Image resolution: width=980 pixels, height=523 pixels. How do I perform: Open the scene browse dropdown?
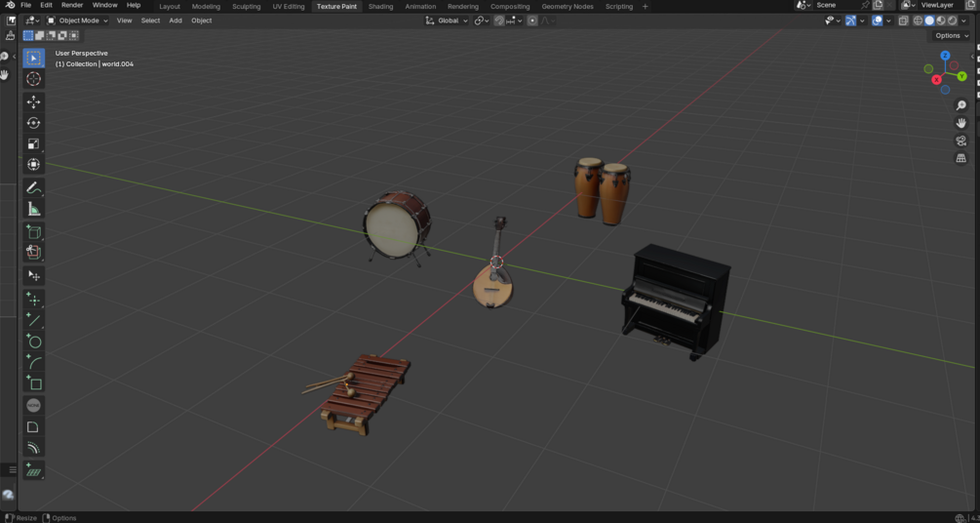click(804, 5)
